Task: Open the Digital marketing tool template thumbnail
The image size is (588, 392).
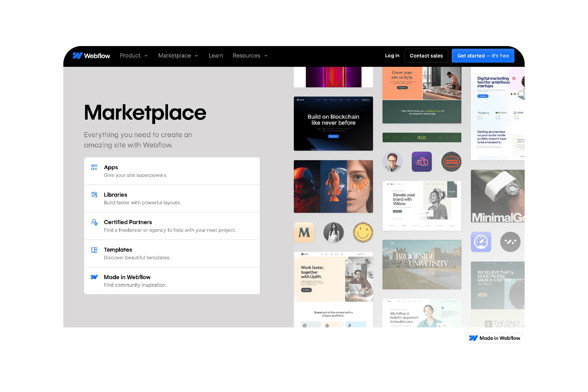Action: (498, 114)
